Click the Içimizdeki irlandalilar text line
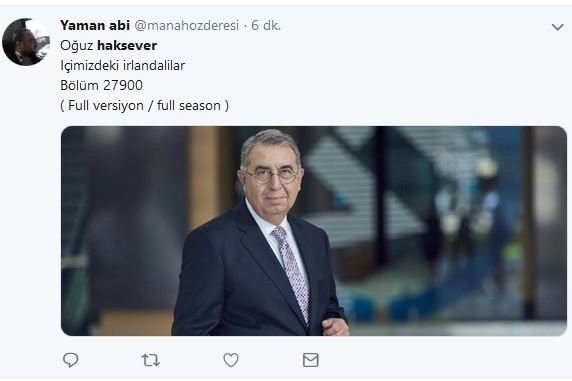 point(123,65)
